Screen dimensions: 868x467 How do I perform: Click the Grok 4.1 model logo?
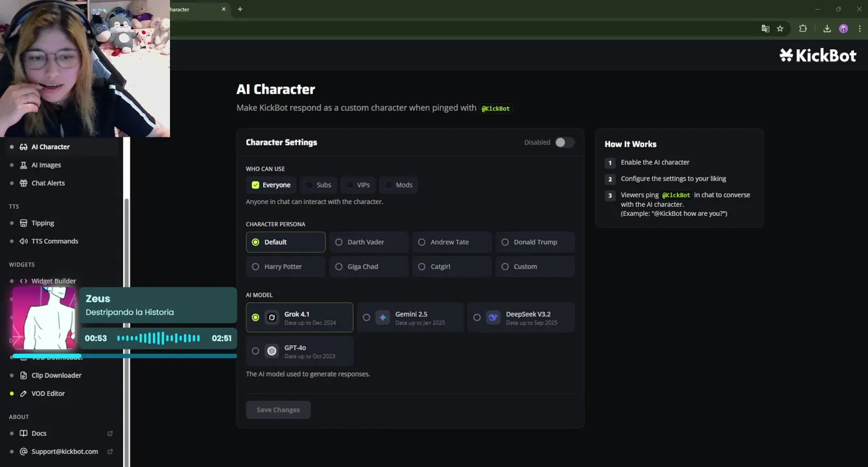(272, 317)
